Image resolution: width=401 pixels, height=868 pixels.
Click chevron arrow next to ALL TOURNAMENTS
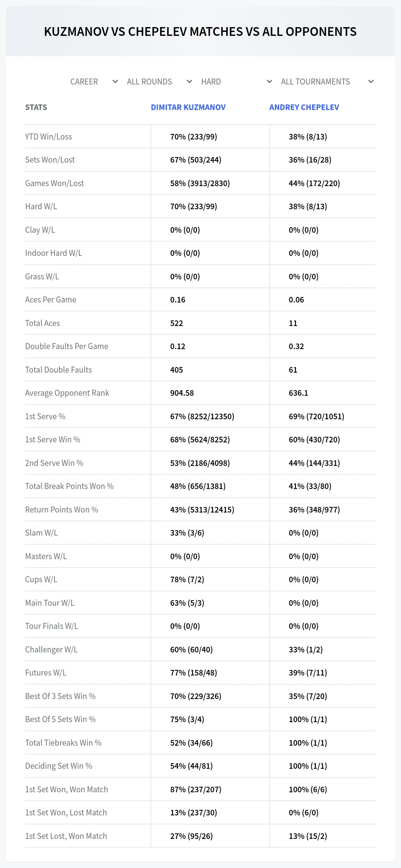coord(371,82)
